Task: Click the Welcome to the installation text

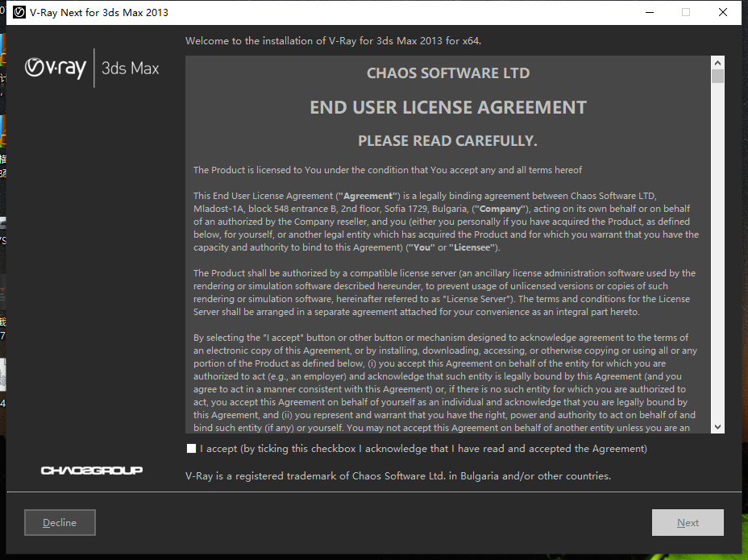Action: tap(333, 41)
